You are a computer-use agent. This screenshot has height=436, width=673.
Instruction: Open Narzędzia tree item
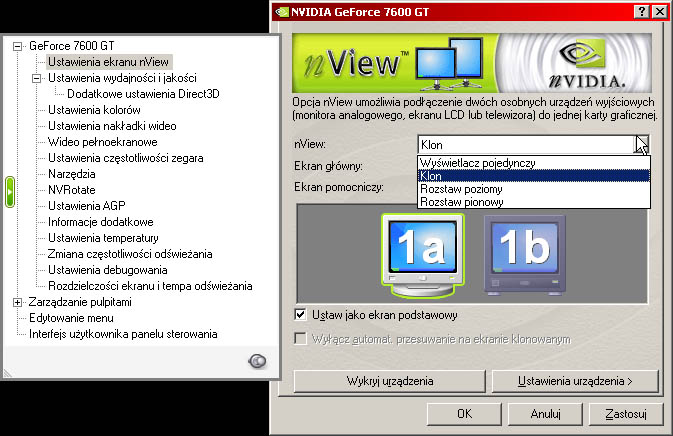[72, 174]
